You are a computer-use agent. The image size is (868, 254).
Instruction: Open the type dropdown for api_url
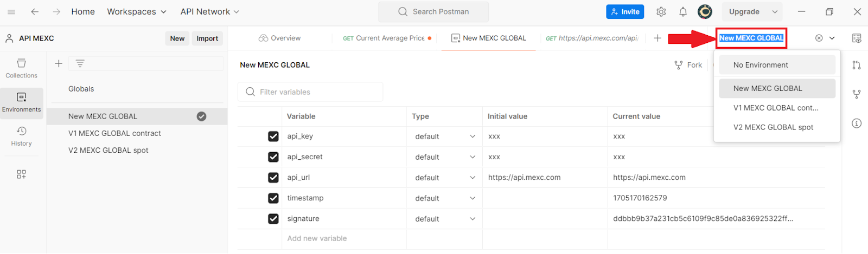coord(445,178)
